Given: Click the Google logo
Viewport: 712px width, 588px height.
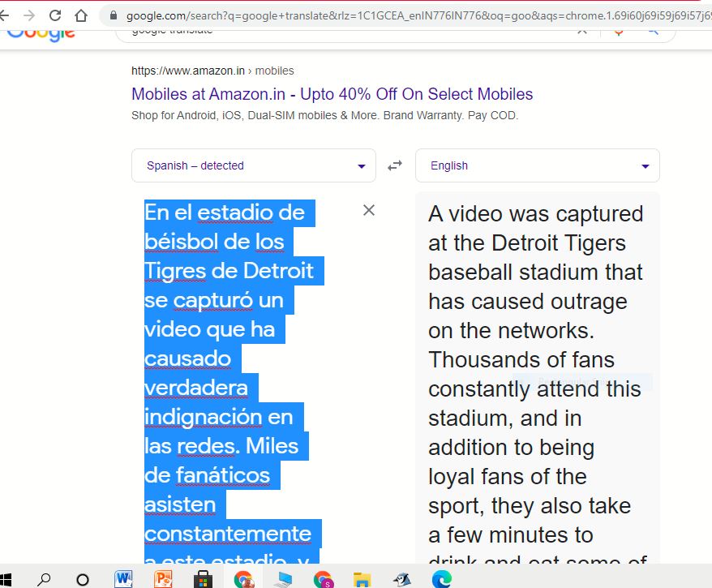Looking at the screenshot, I should [x=42, y=33].
